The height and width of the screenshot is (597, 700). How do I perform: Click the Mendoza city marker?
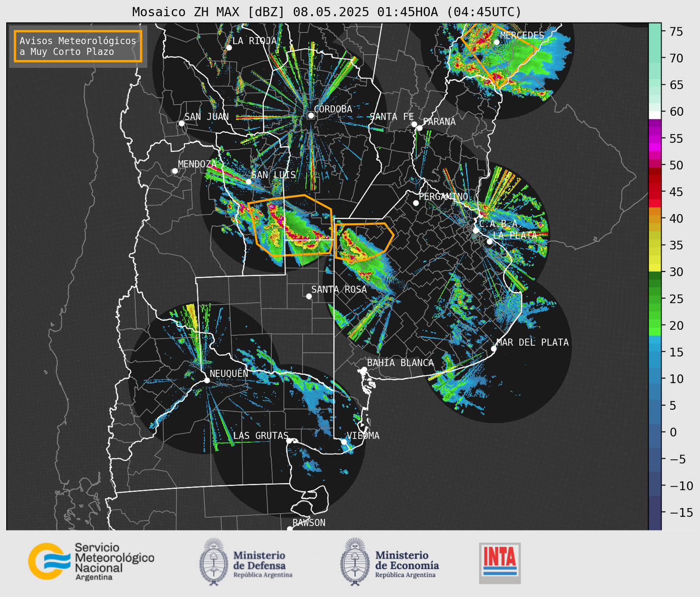click(175, 171)
